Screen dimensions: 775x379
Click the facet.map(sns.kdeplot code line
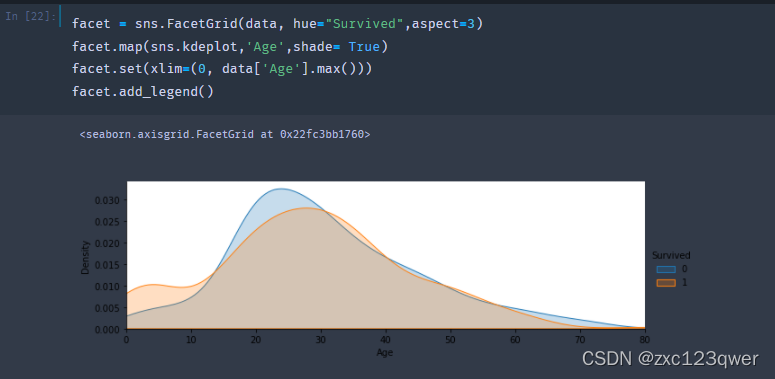coord(230,47)
